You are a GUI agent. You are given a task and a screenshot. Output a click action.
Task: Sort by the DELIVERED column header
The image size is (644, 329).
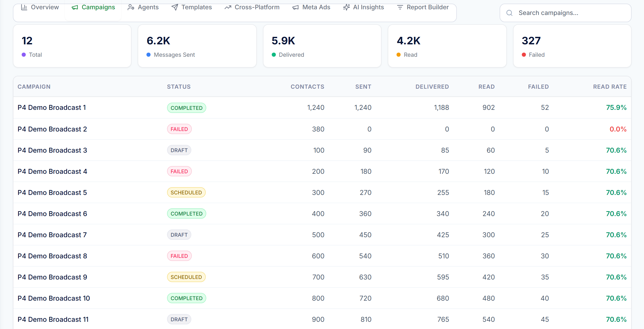432,87
